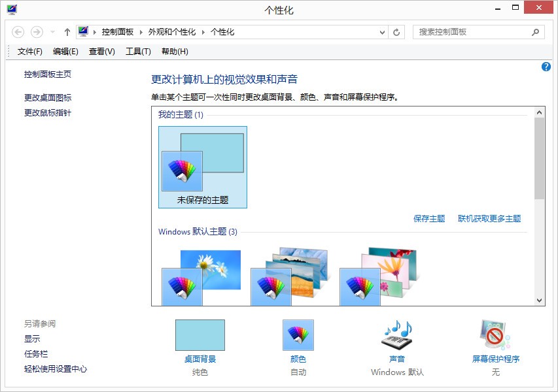Click the 我的主题 (1) group header
Screen dimensions: 558x392
(x=181, y=115)
